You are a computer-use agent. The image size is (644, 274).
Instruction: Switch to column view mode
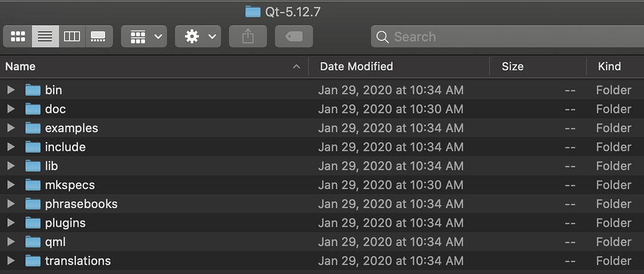pos(72,37)
